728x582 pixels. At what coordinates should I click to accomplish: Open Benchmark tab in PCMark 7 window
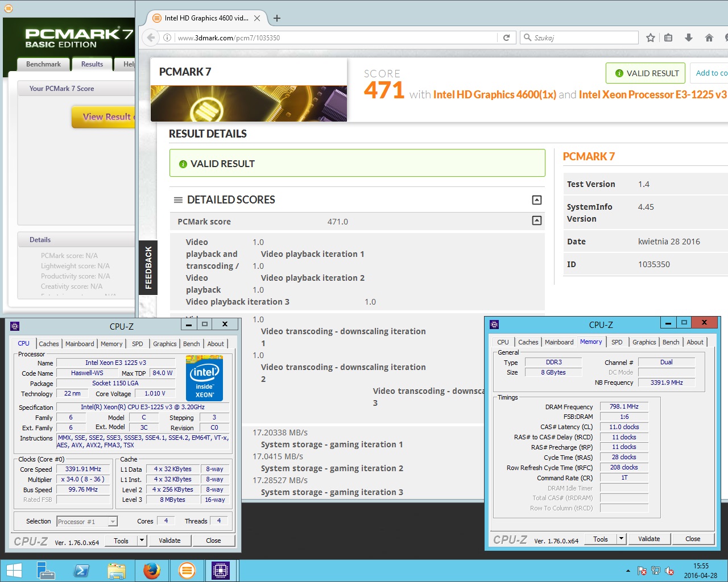click(x=43, y=64)
